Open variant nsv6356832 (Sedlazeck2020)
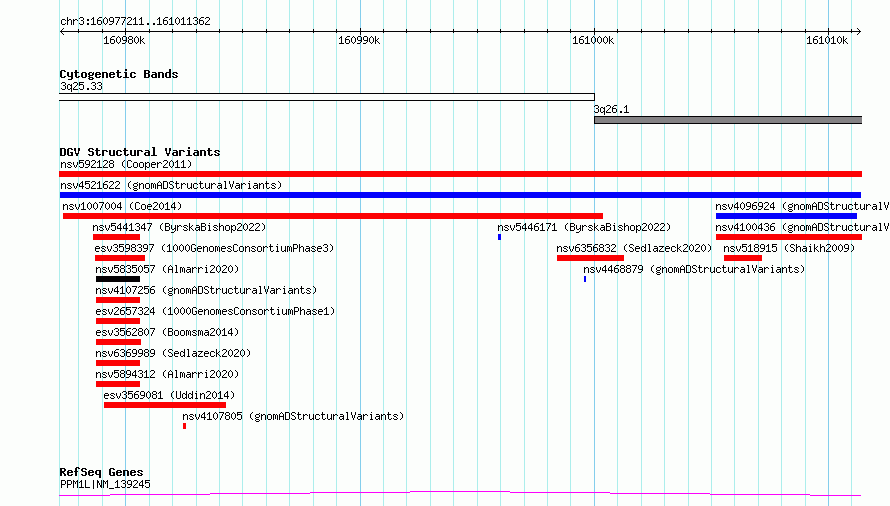 coord(634,248)
